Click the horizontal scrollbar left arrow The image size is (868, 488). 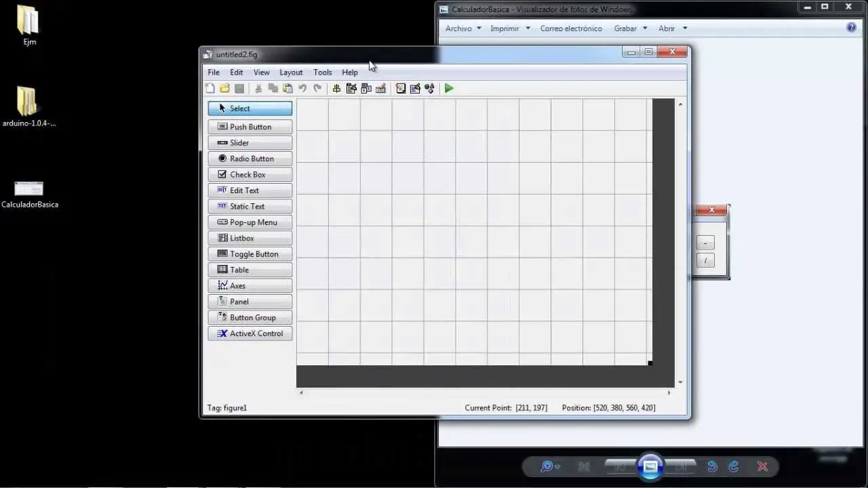point(301,392)
